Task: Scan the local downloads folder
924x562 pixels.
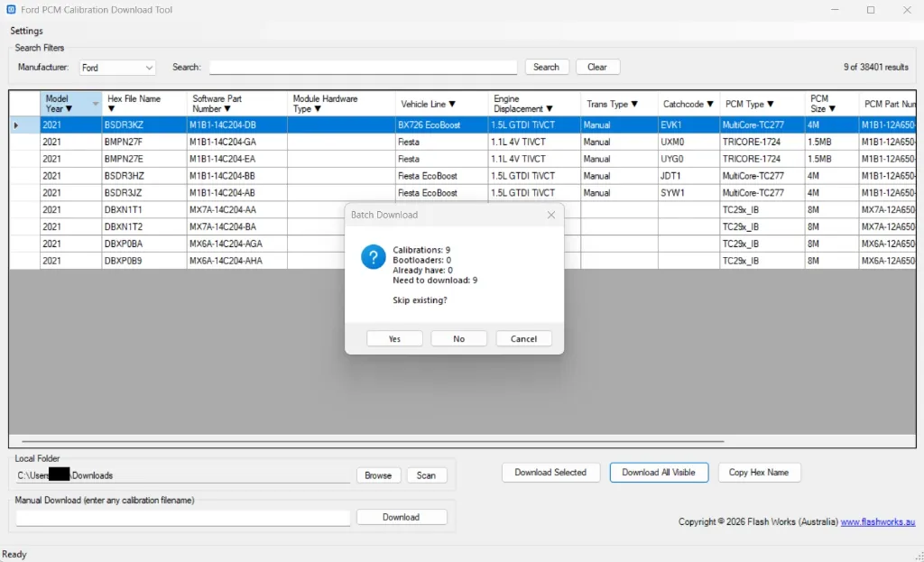Action: (426, 475)
